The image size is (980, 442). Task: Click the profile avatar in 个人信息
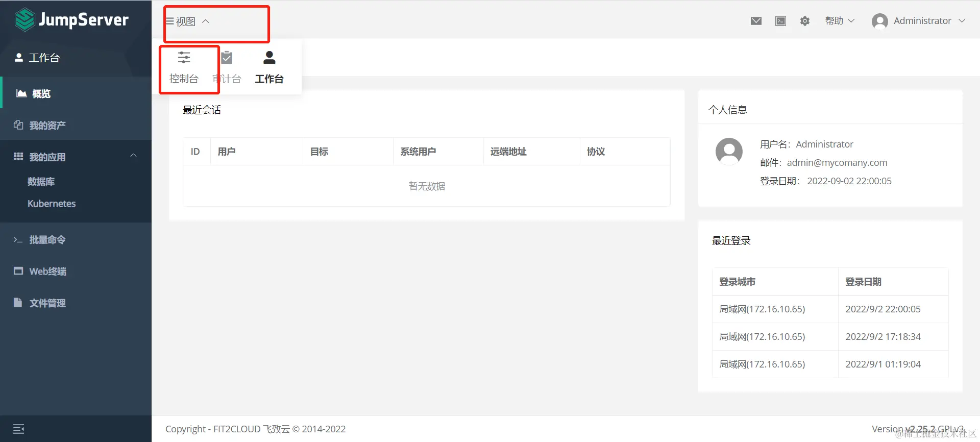point(729,152)
